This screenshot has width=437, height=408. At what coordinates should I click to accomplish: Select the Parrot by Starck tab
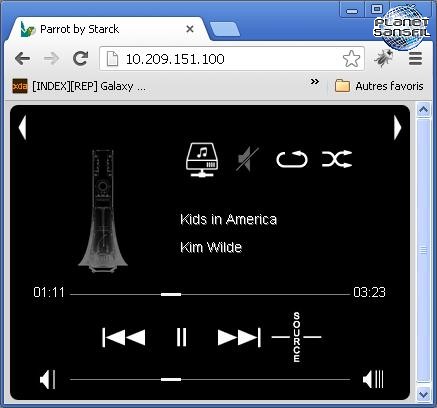[107, 29]
